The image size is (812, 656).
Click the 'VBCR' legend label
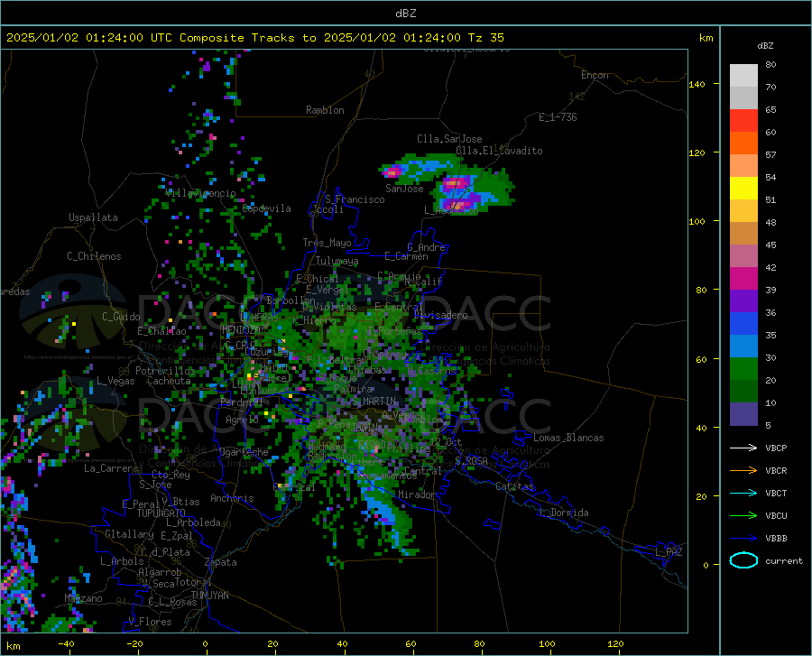776,471
